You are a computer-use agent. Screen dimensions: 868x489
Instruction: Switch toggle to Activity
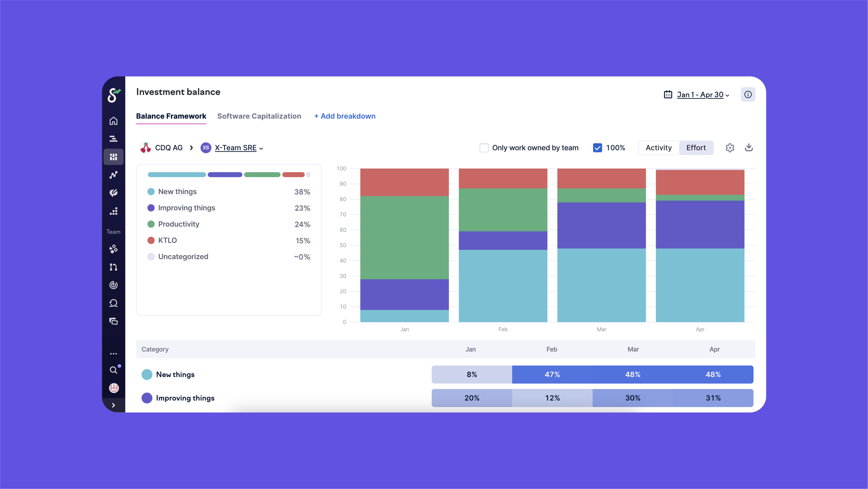[x=659, y=147]
